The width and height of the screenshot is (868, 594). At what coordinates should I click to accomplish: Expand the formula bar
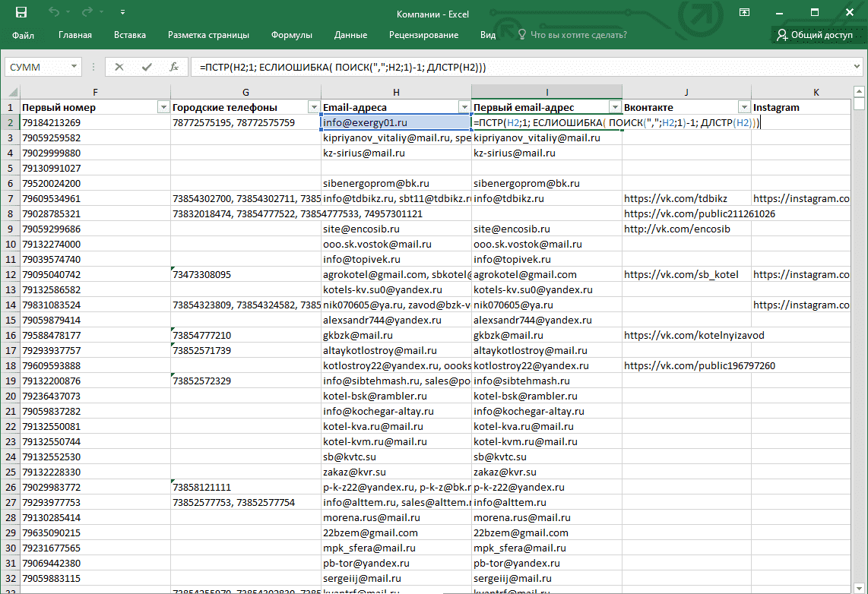(x=857, y=67)
